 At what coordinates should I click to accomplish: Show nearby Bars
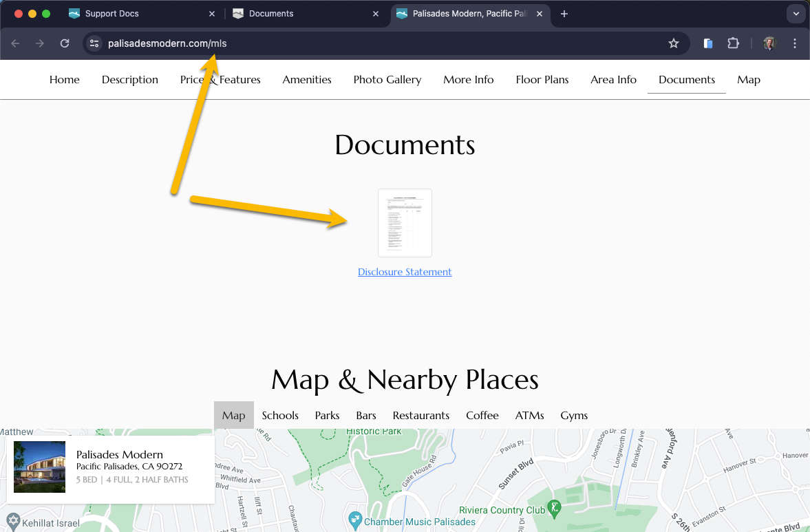tap(365, 415)
